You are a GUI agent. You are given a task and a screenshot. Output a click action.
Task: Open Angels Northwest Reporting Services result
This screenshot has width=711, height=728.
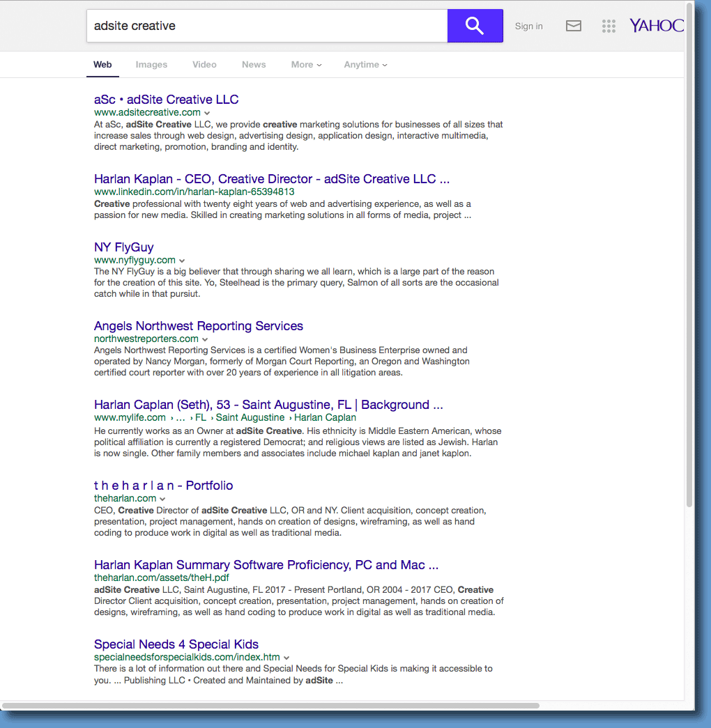[x=199, y=326]
